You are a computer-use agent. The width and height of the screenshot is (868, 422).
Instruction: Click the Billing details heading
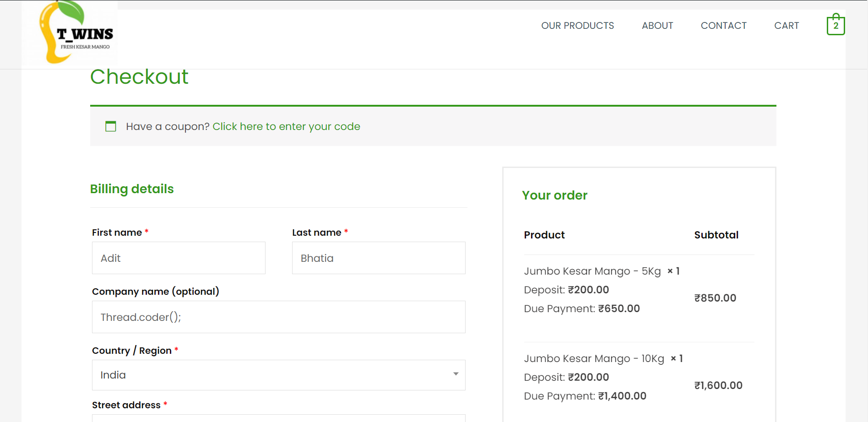click(x=132, y=189)
